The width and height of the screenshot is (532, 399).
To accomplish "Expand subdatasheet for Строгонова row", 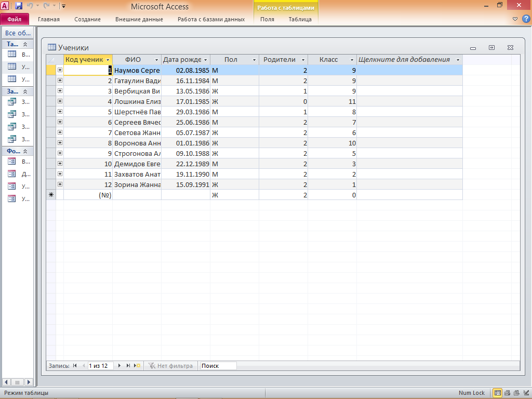I will coord(60,153).
